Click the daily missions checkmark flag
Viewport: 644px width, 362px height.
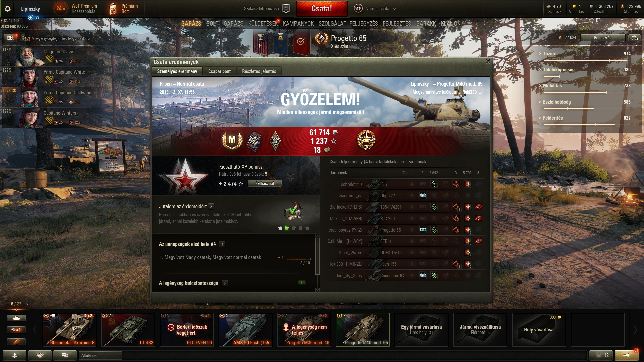(301, 42)
